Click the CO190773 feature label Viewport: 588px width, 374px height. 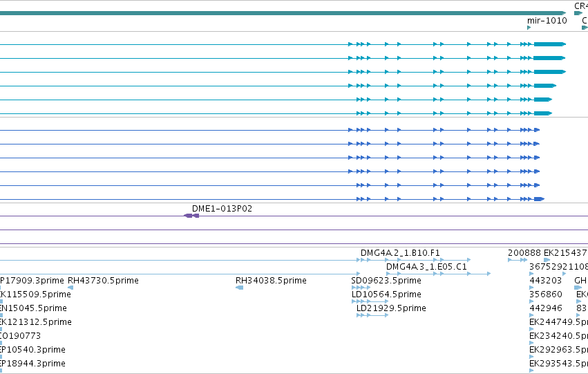[x=20, y=336]
